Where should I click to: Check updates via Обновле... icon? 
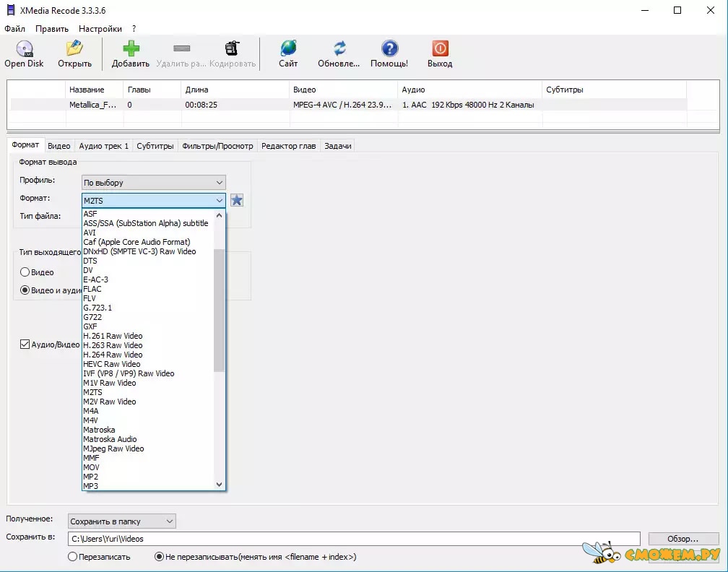[339, 48]
